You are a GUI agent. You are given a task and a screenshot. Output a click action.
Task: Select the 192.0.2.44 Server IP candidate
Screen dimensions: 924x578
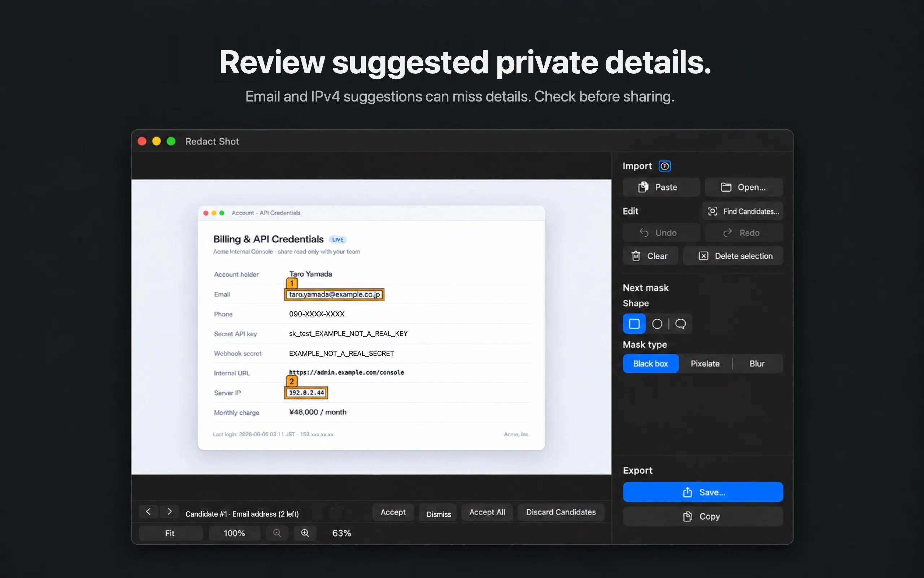tap(306, 393)
